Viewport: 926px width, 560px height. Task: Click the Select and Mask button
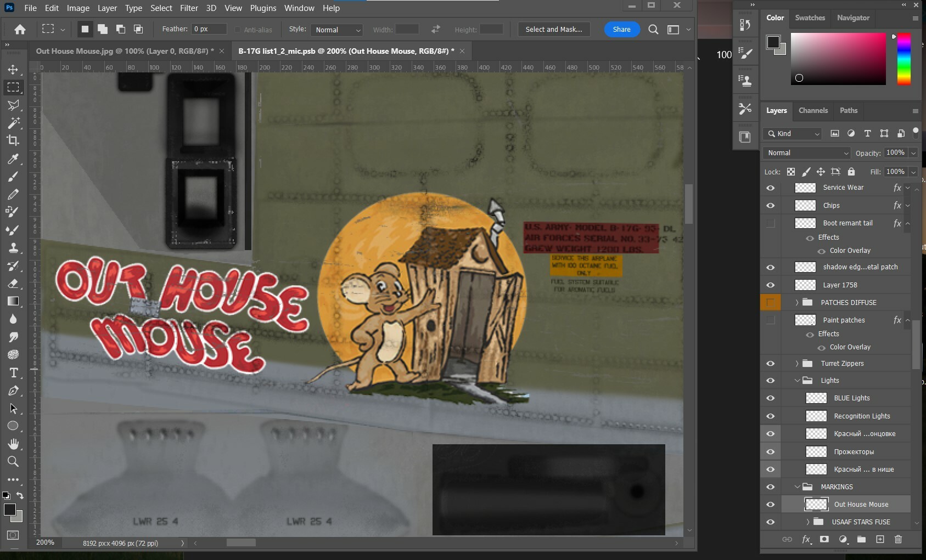pyautogui.click(x=554, y=30)
